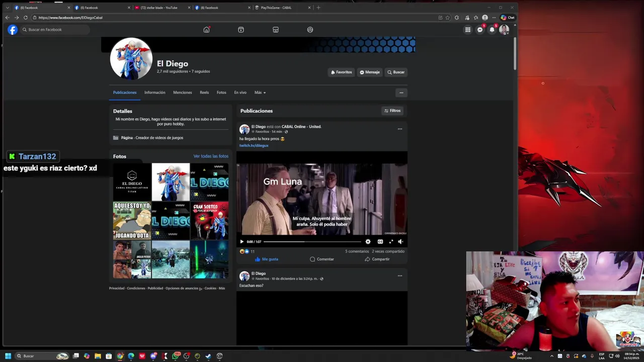Open the account profile picture menu
644x362 pixels.
tap(504, 30)
